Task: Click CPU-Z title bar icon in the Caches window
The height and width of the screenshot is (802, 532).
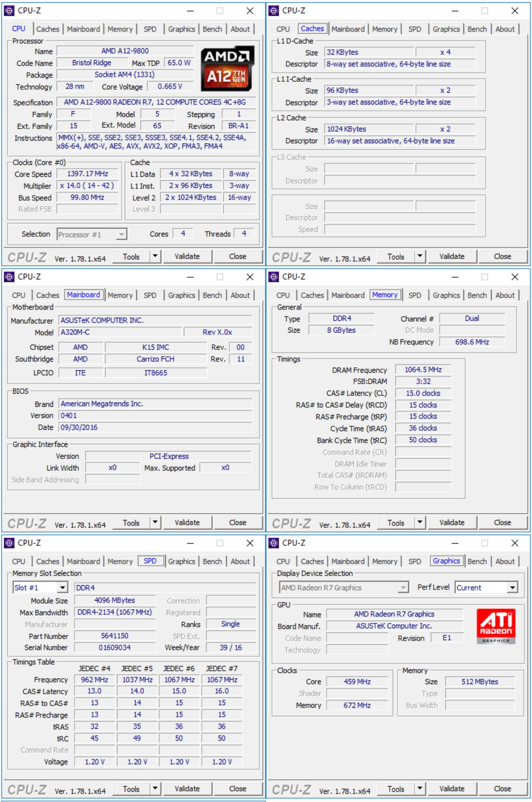Action: 274,11
